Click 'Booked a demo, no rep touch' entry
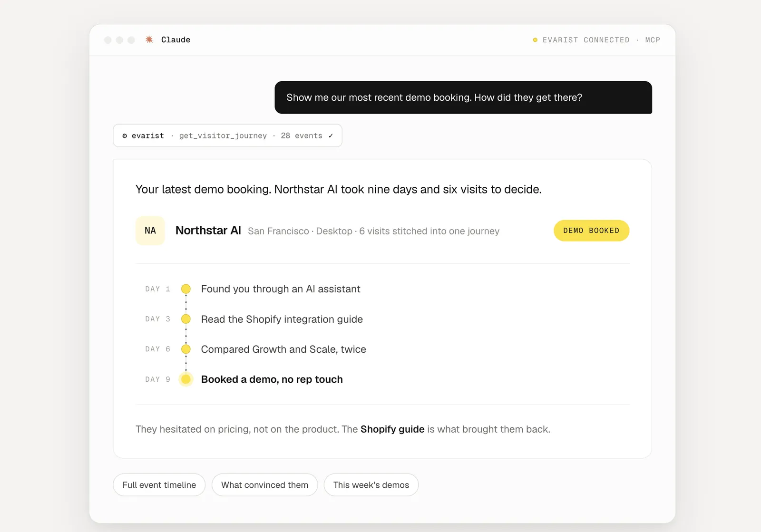Viewport: 761px width, 532px height. 272,379
